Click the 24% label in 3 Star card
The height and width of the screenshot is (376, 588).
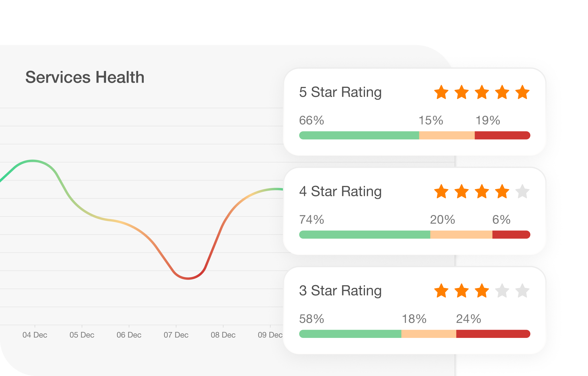pos(468,319)
